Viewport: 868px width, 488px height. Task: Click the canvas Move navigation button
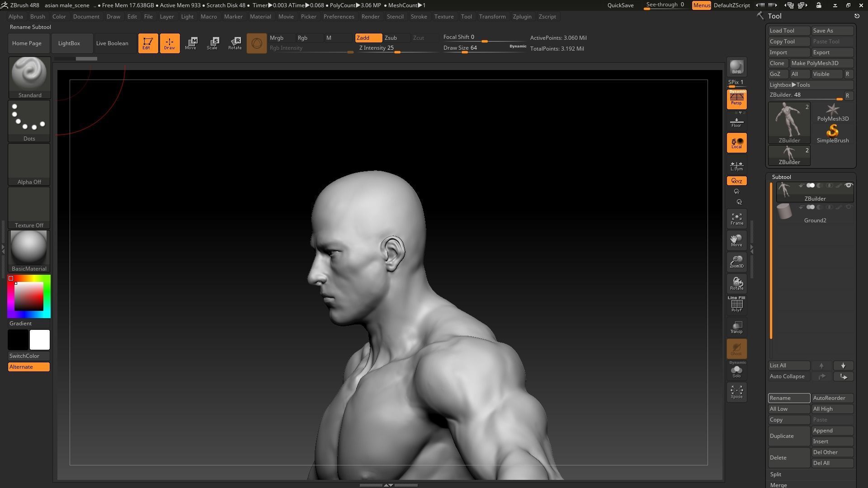(x=736, y=240)
